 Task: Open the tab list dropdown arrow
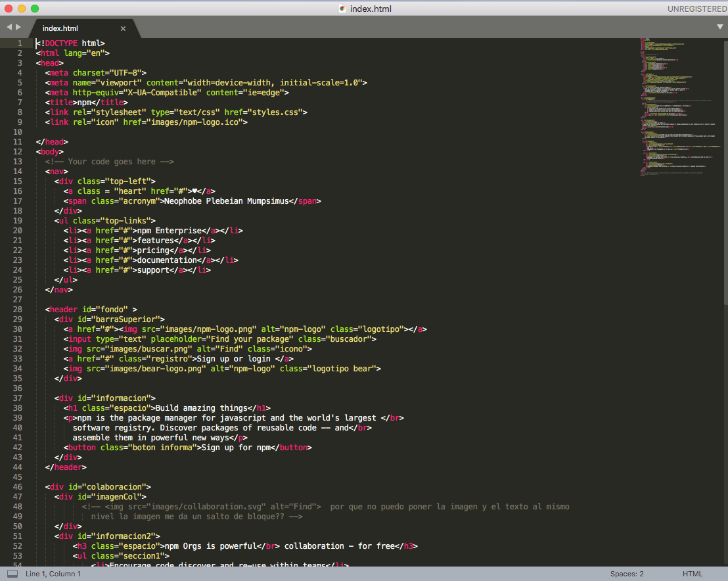(x=719, y=28)
